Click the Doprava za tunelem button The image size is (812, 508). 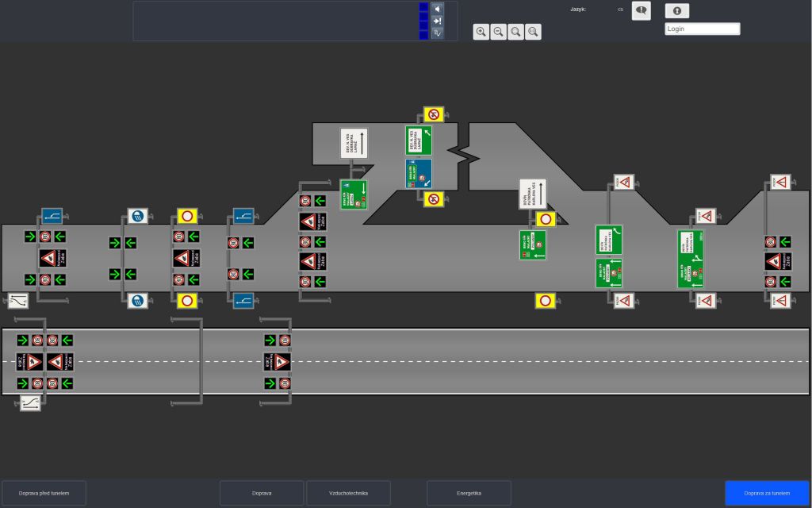click(x=767, y=493)
